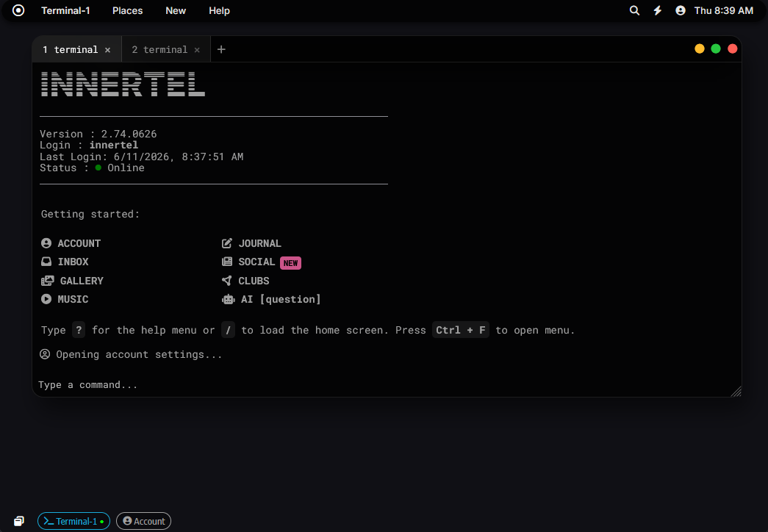Screen dimensions: 768x532
Task: Open the Help menu
Action: pos(219,10)
